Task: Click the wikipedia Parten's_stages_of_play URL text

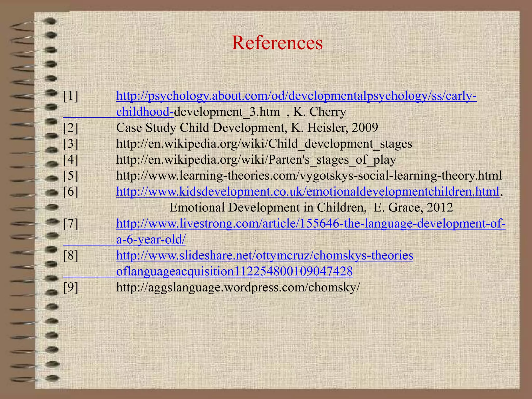Action: (x=256, y=160)
